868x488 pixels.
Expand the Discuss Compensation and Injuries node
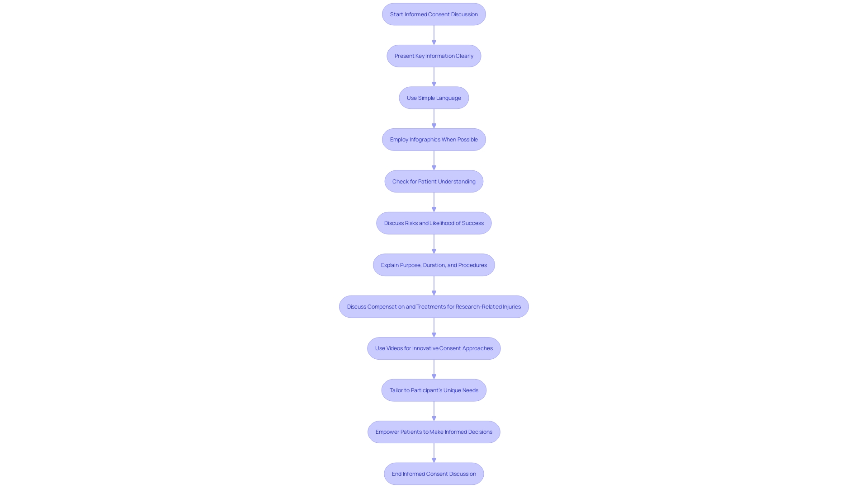click(434, 306)
